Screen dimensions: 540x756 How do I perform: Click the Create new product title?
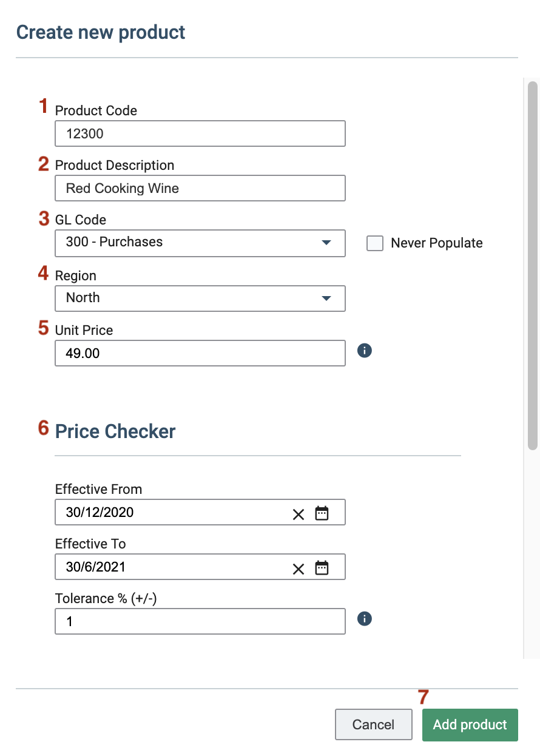(101, 32)
